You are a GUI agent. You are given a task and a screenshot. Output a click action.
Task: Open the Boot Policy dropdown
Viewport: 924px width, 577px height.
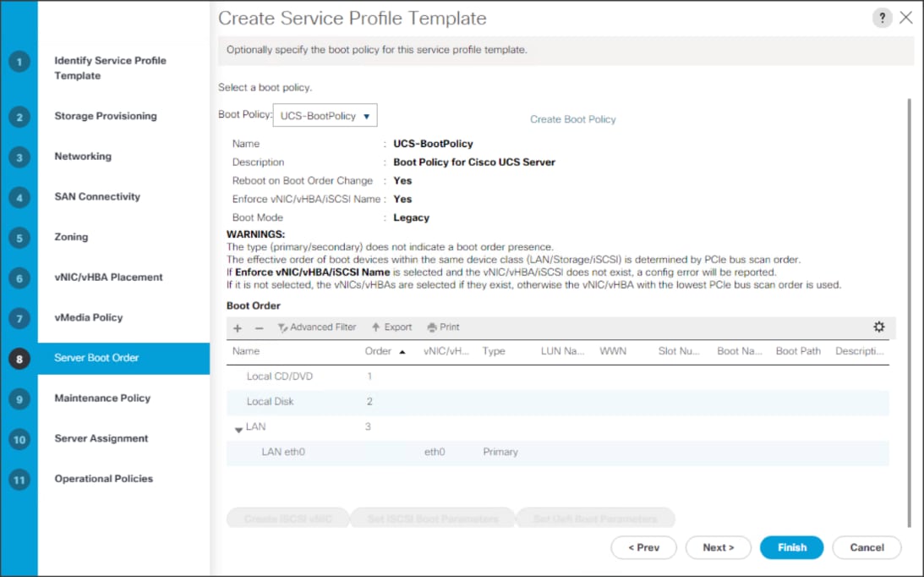(325, 116)
